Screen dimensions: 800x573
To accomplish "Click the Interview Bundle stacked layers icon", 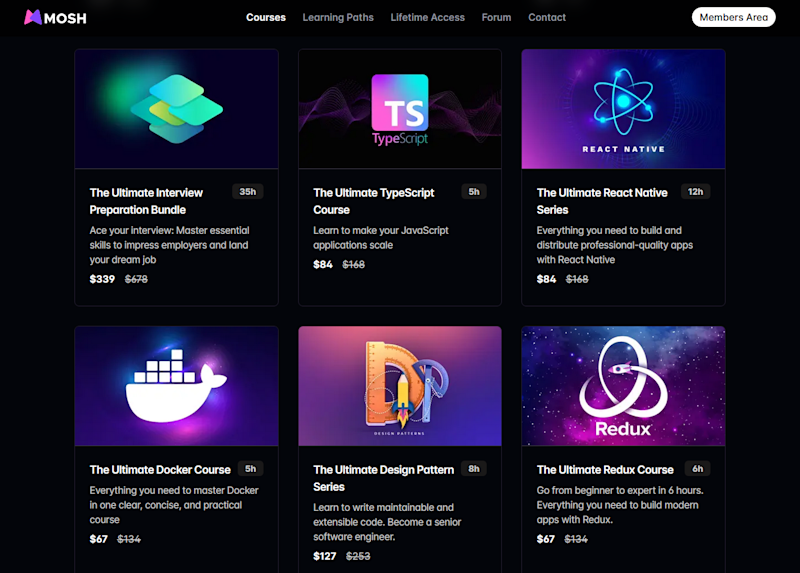I will click(177, 109).
